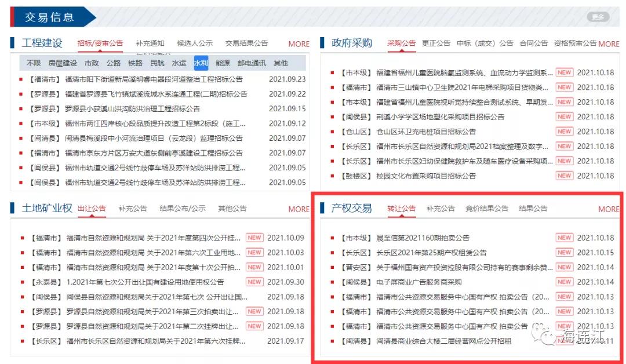Open 福清市 关于2021年第六次工业用地 notice
Viewport: 626px width, 364px height.
click(x=153, y=253)
